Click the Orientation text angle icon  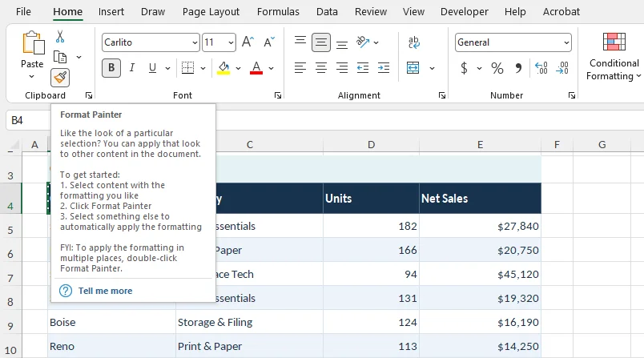[363, 42]
